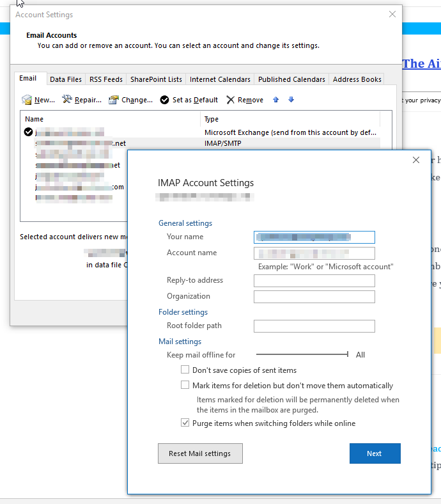Click the Set as Default checkmark icon
The image size is (441, 504).
pyautogui.click(x=165, y=100)
